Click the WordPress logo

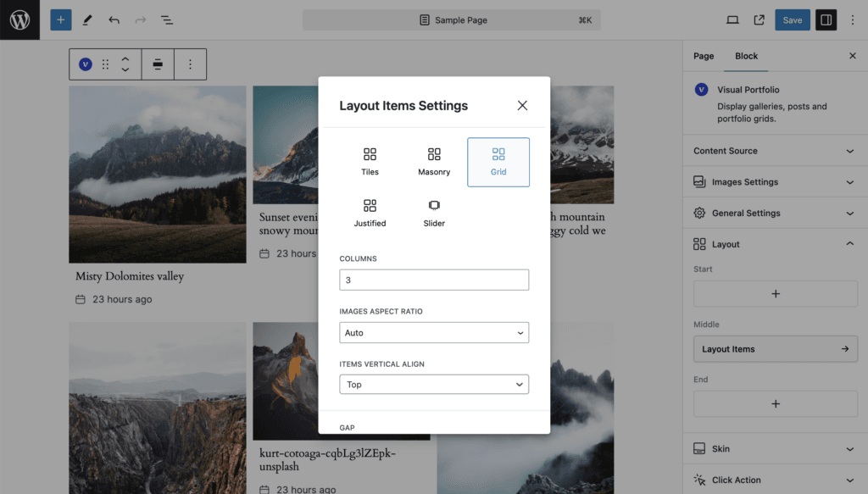click(x=20, y=20)
